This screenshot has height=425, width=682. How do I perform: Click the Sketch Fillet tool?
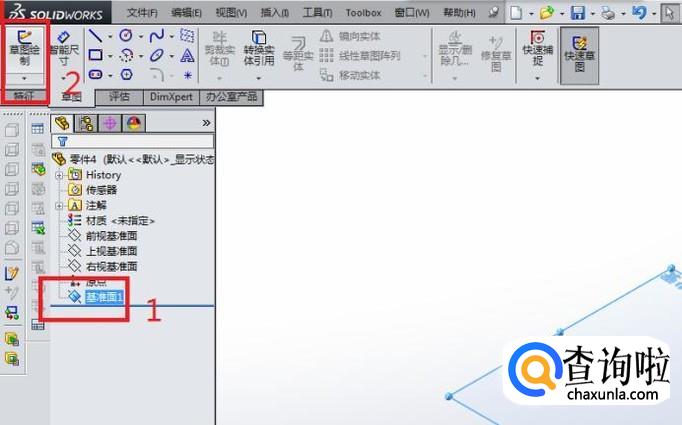click(157, 75)
